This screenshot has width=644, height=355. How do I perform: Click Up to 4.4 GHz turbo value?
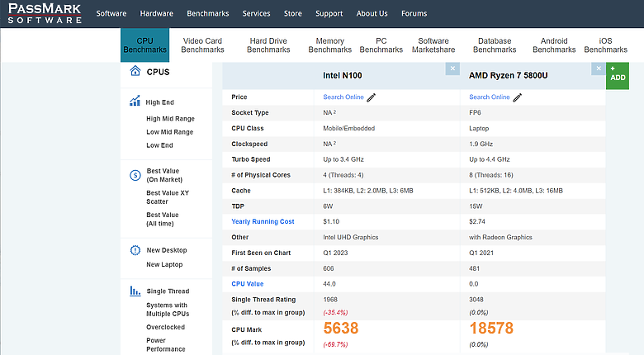[x=490, y=159]
